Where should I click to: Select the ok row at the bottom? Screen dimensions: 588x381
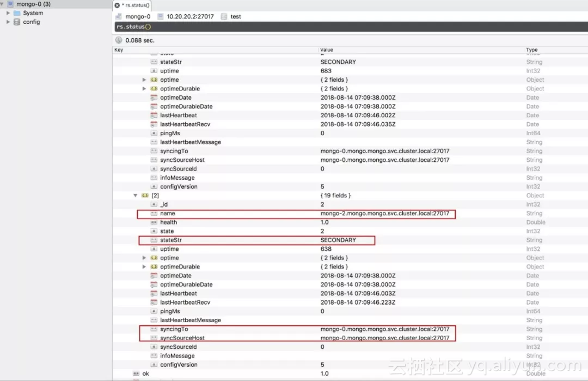pos(350,373)
